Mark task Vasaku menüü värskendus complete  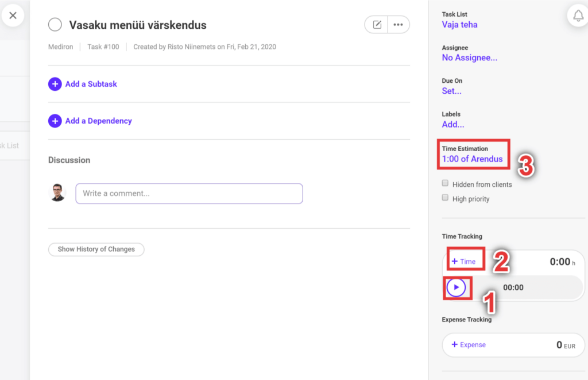click(55, 25)
